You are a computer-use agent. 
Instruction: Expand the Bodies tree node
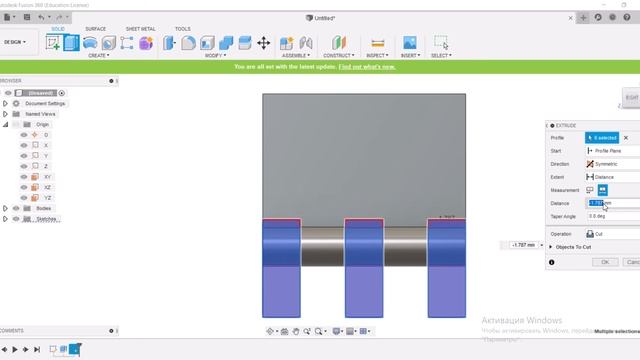5,208
